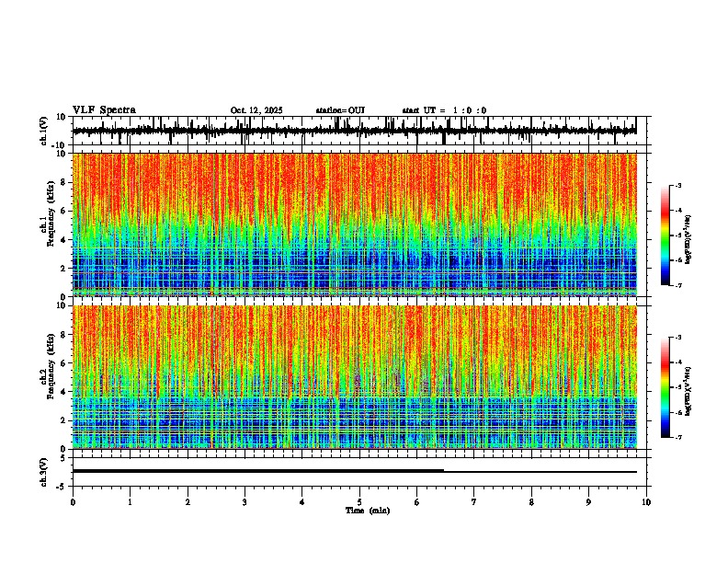
Task: Click the "5" minute tick label
Action: [359, 502]
